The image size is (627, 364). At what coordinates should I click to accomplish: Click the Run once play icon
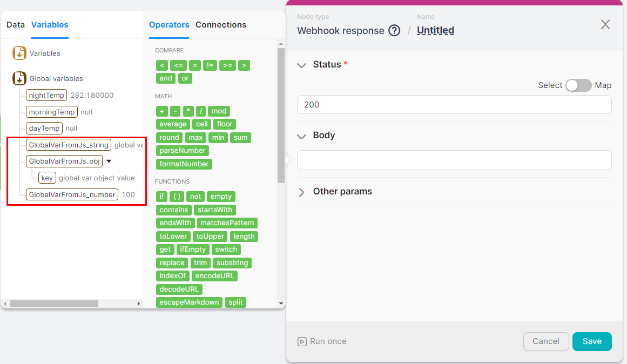[302, 341]
